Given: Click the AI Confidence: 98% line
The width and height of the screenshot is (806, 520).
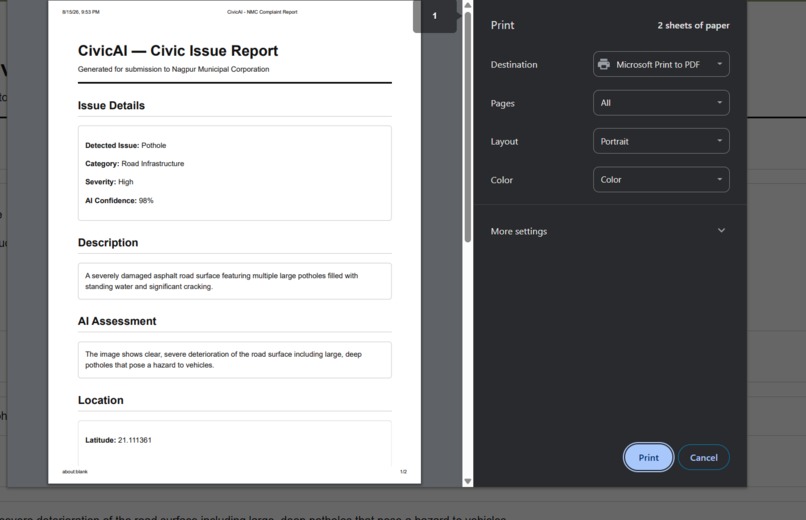Looking at the screenshot, I should tap(119, 200).
